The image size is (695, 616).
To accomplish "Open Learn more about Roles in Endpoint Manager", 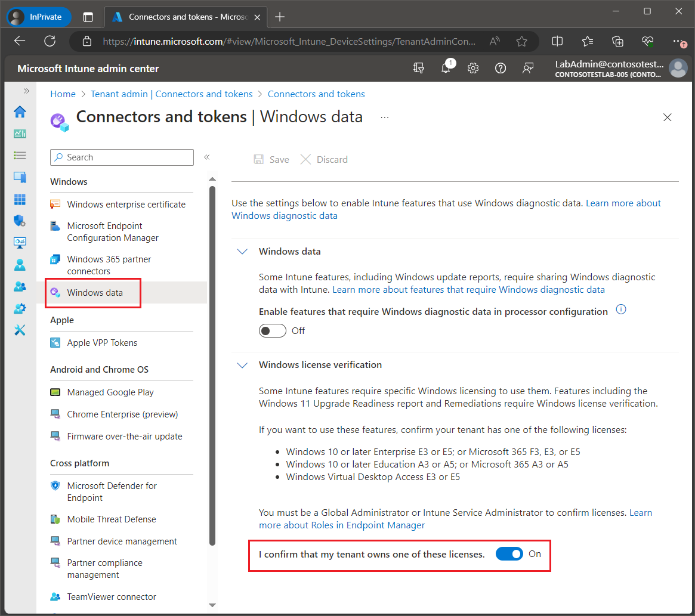I will coord(455,519).
